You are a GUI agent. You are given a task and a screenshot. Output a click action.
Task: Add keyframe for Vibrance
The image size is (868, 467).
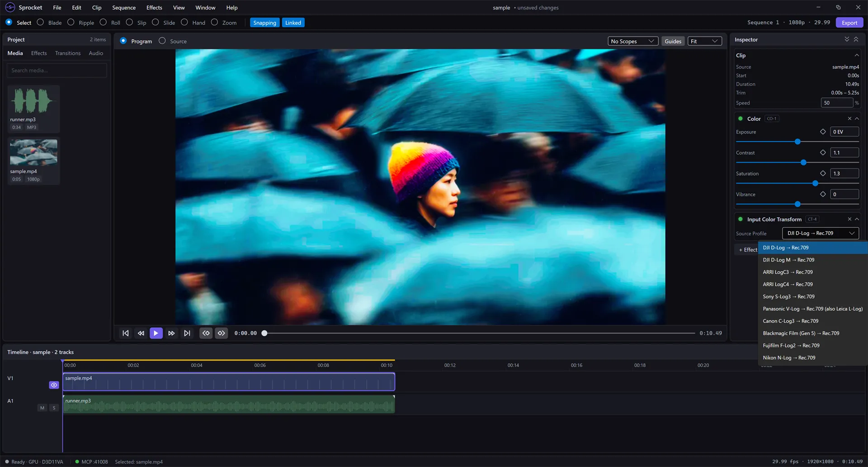pyautogui.click(x=823, y=194)
